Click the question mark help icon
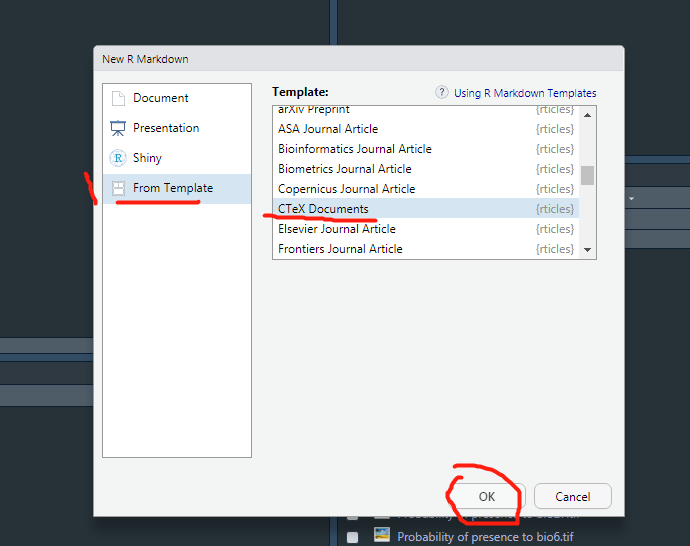 (442, 92)
